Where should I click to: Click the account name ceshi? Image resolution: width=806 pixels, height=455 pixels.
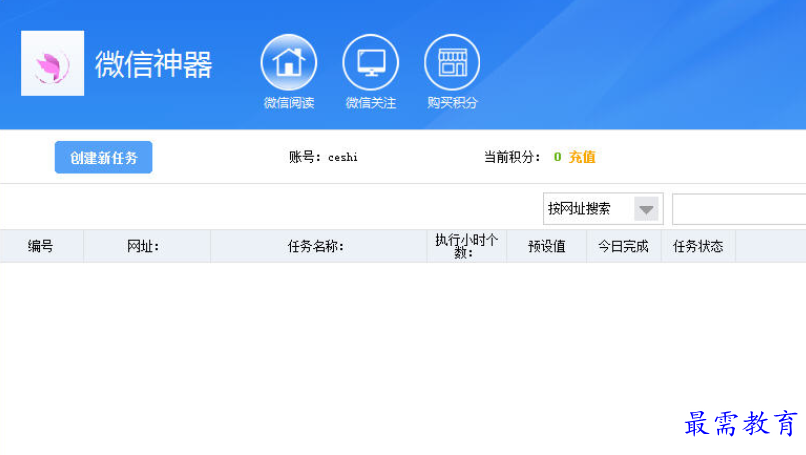[343, 157]
